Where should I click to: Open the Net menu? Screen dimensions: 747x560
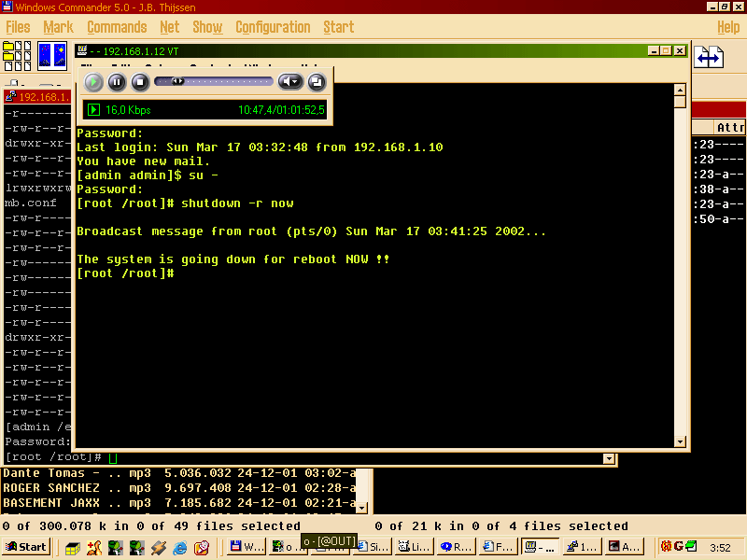(x=169, y=27)
